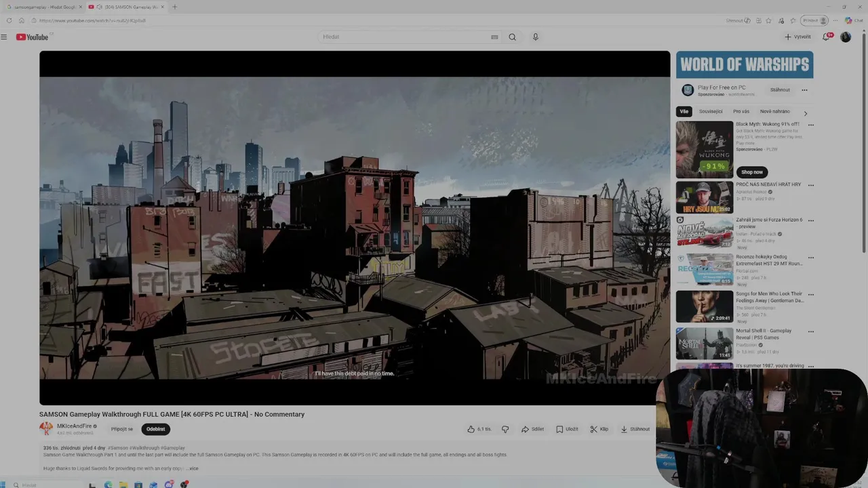Image resolution: width=868 pixels, height=488 pixels.
Task: Click the magnifier search button
Action: [x=513, y=37]
